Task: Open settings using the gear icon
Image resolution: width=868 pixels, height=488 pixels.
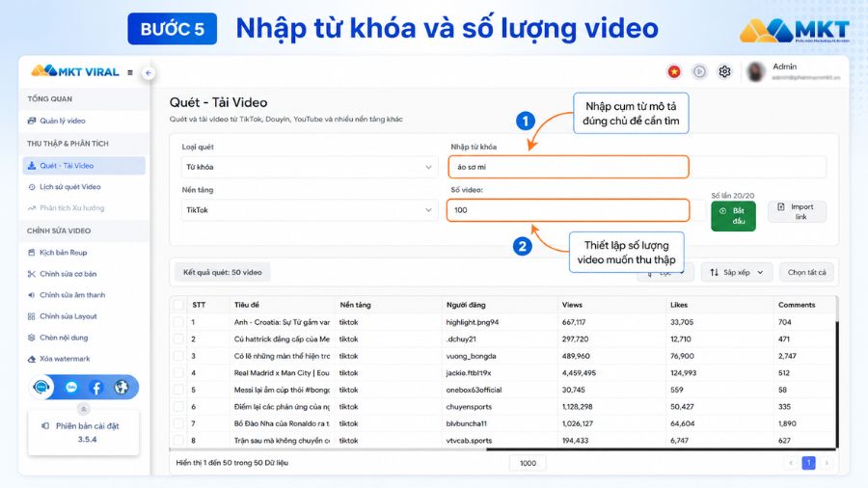Action: [724, 71]
